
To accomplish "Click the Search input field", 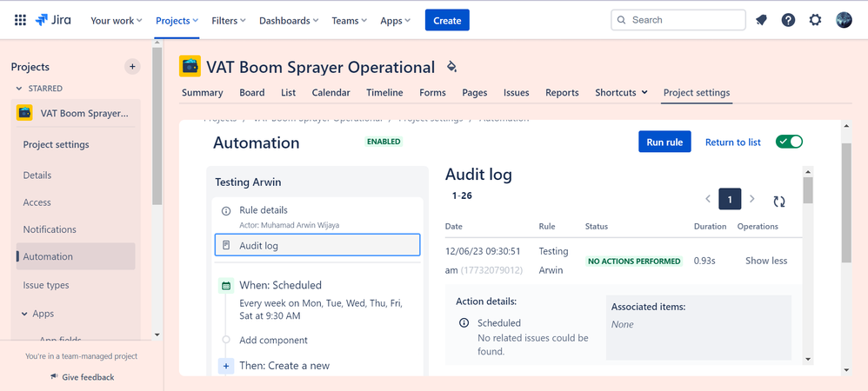I will 678,20.
